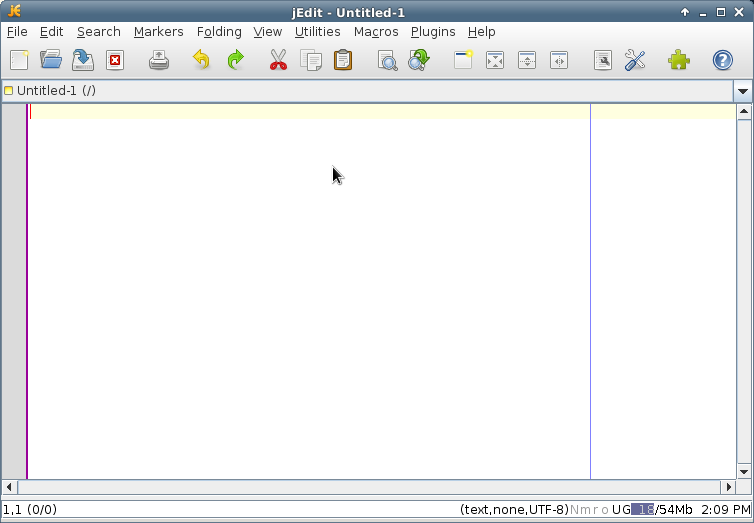Open Find dialog via the magnifier icon

coord(388,61)
